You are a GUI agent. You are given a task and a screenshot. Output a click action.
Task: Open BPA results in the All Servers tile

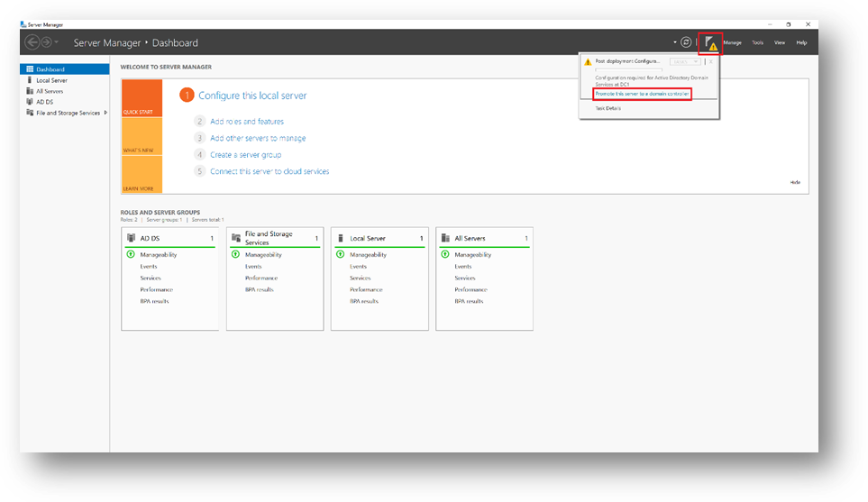(469, 301)
